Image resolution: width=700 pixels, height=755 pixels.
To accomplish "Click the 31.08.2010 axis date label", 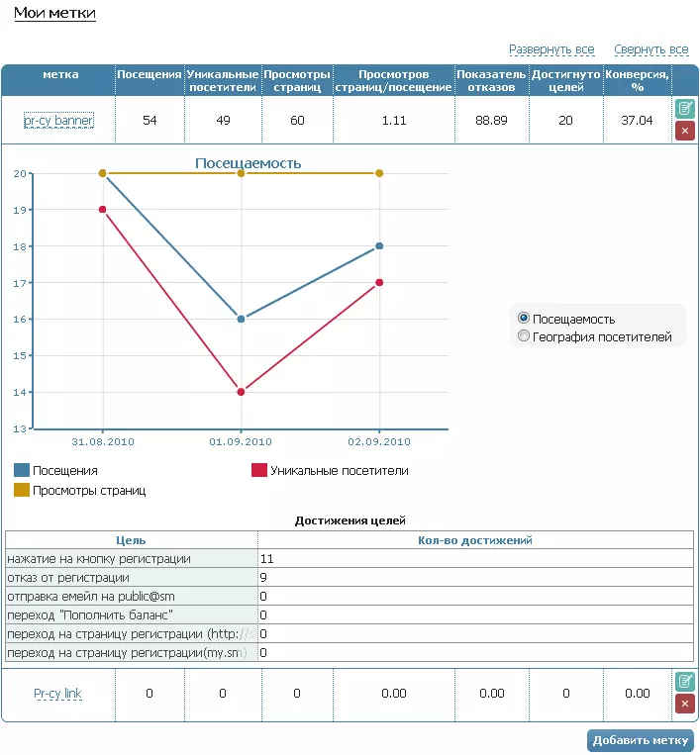I will (x=103, y=441).
